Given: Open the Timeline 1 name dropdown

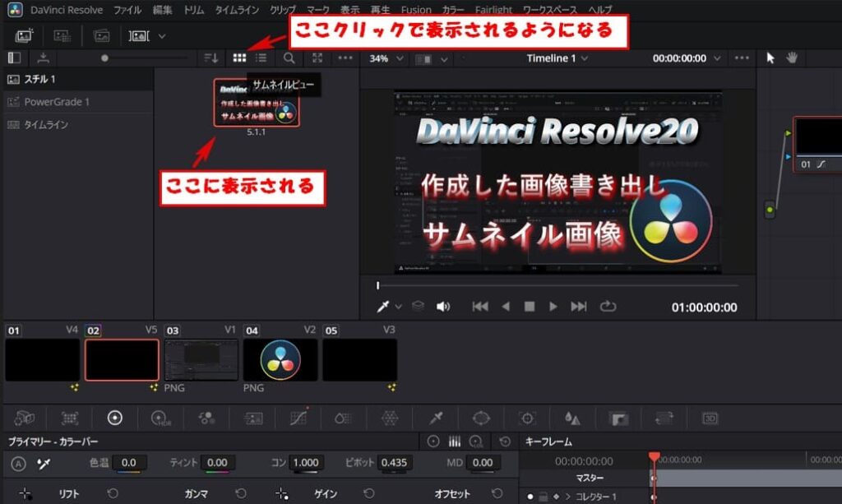Looking at the screenshot, I should [x=557, y=58].
